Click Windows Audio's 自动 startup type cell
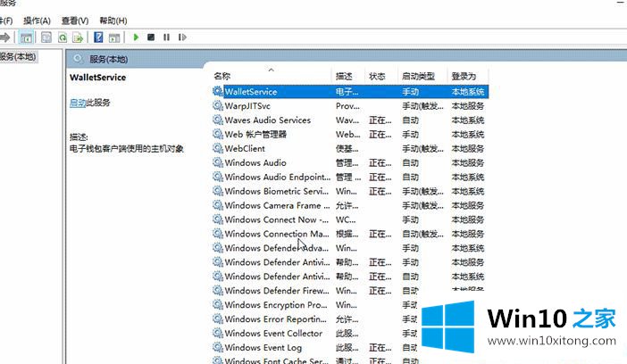Viewport: 627px width, 364px height. [x=410, y=162]
